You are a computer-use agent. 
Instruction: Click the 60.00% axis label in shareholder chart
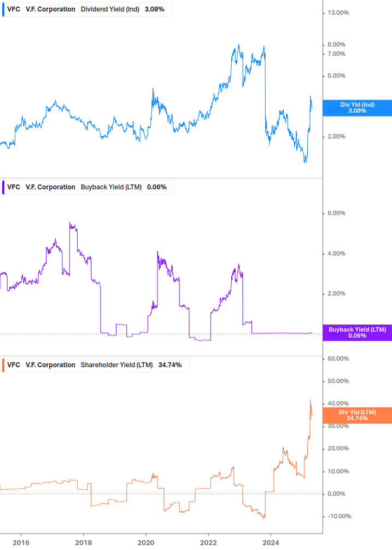pos(338,358)
